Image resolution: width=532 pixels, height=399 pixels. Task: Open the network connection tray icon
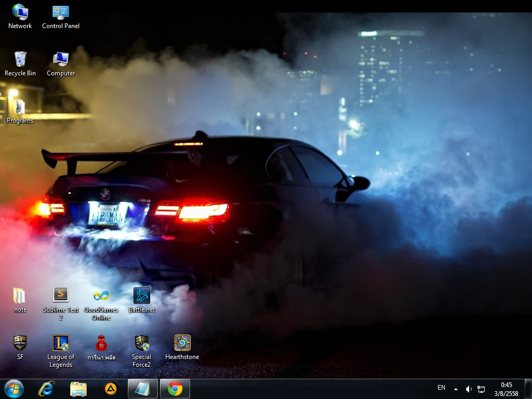click(x=481, y=389)
